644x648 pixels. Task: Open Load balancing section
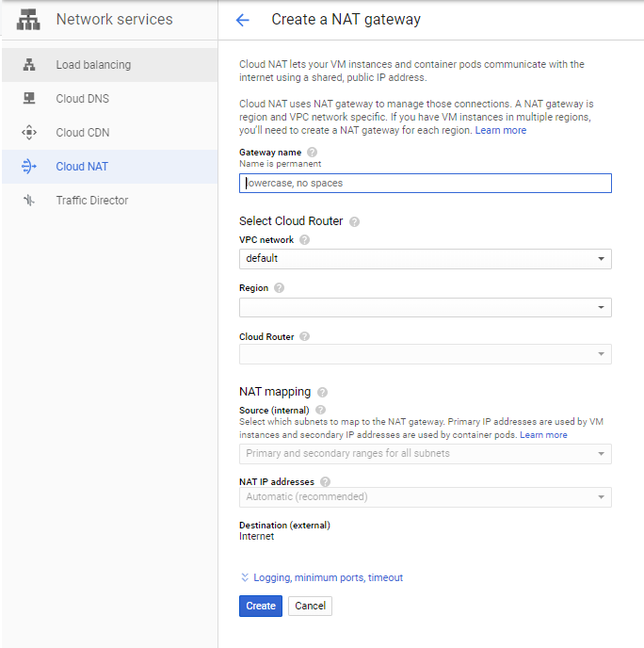(109, 65)
